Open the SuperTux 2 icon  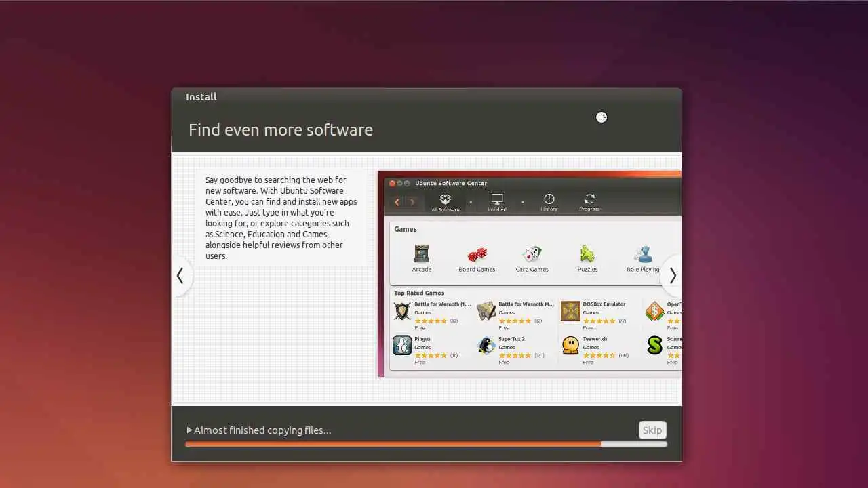486,346
